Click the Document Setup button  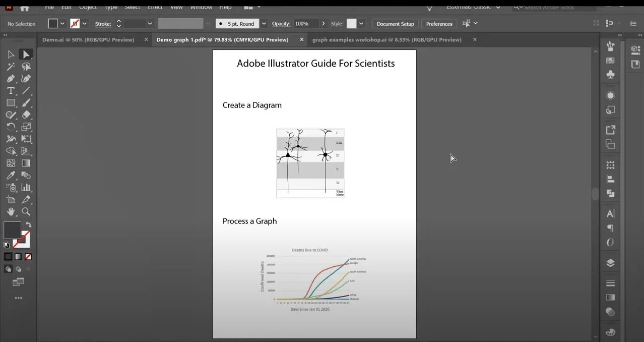pyautogui.click(x=395, y=24)
